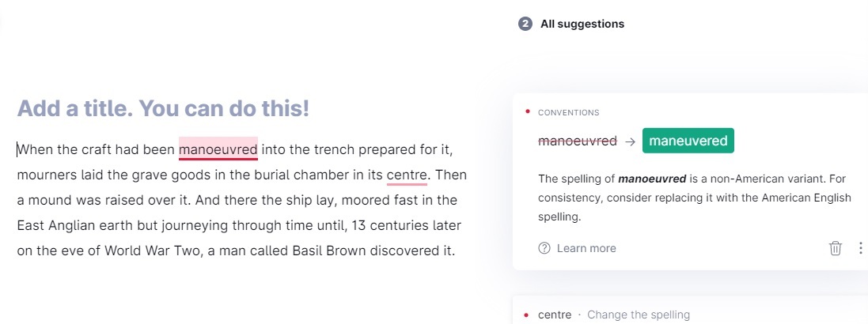Click the red dot beside the centre suggestion
Image resolution: width=868 pixels, height=324 pixels.
pyautogui.click(x=527, y=315)
